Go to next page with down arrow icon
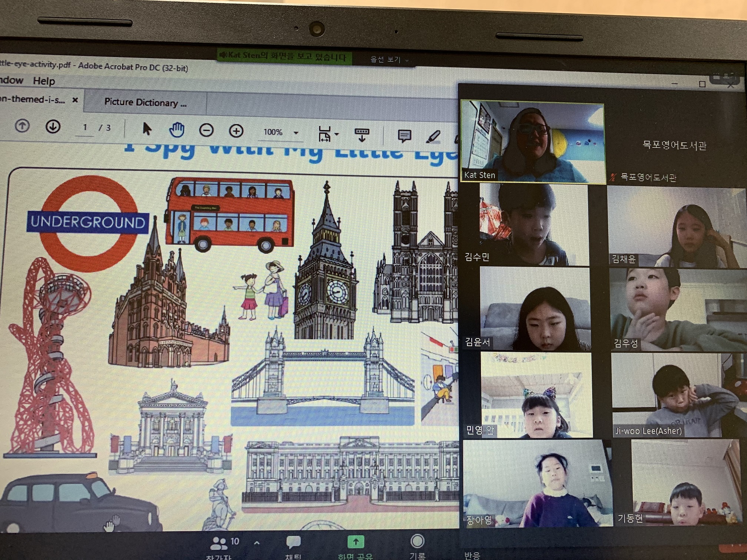The height and width of the screenshot is (560, 747). coord(53,127)
